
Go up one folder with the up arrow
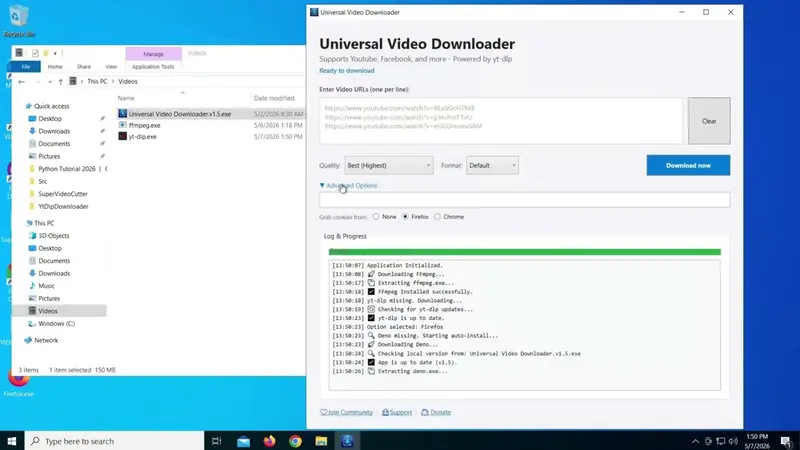60,82
